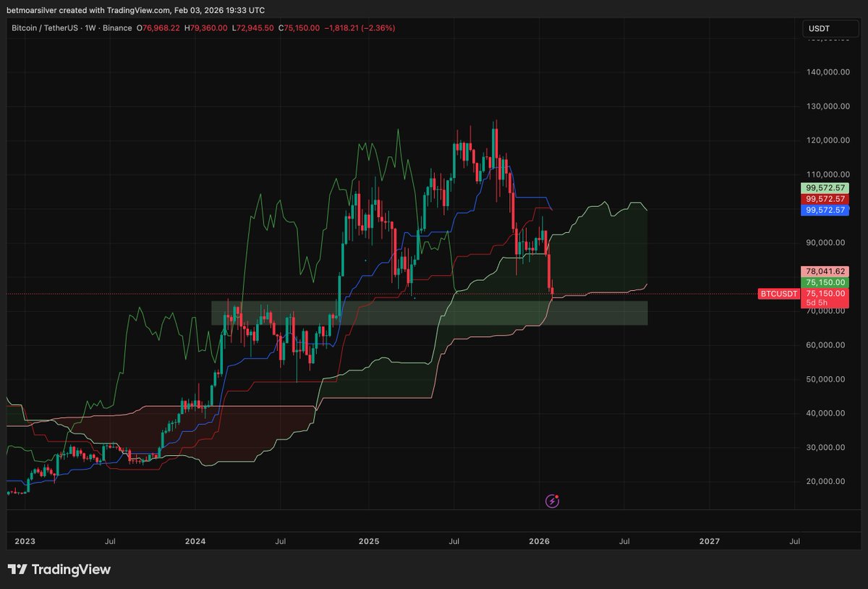Viewport: 868px width, 589px height.
Task: Click the TradingView logo at bottom left
Action: [x=59, y=569]
